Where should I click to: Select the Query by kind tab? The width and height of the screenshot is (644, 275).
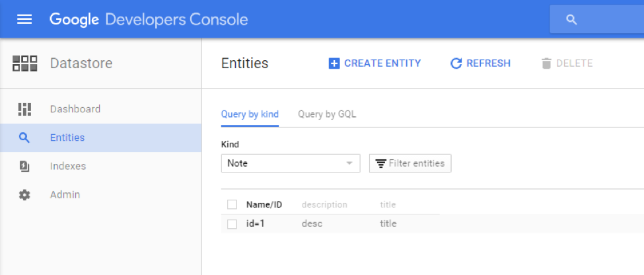click(250, 114)
